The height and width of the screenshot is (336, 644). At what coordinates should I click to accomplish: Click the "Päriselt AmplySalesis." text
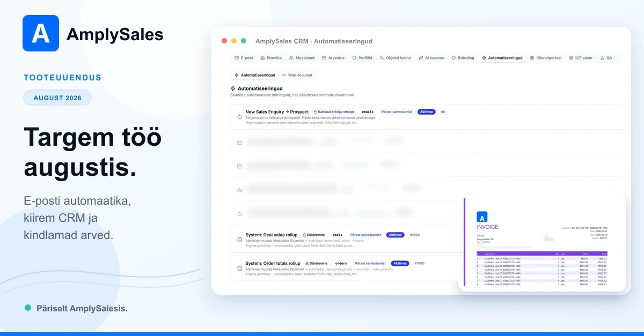[82, 309]
